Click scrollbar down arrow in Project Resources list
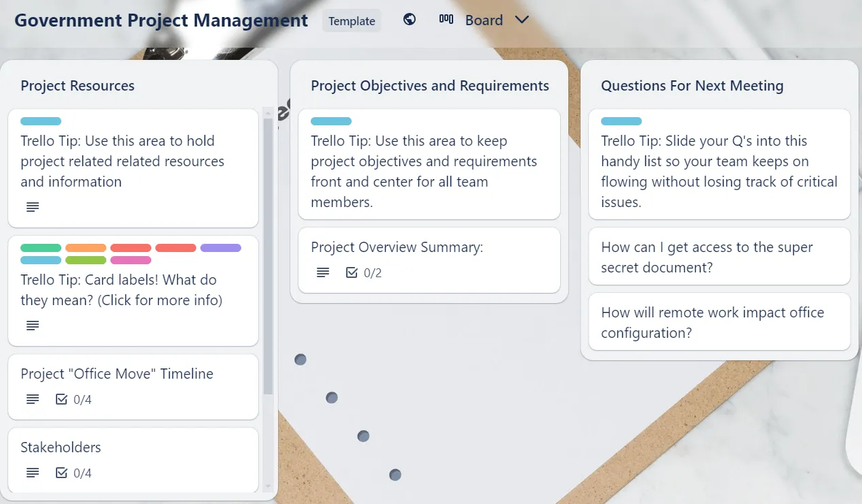862x504 pixels. click(268, 486)
